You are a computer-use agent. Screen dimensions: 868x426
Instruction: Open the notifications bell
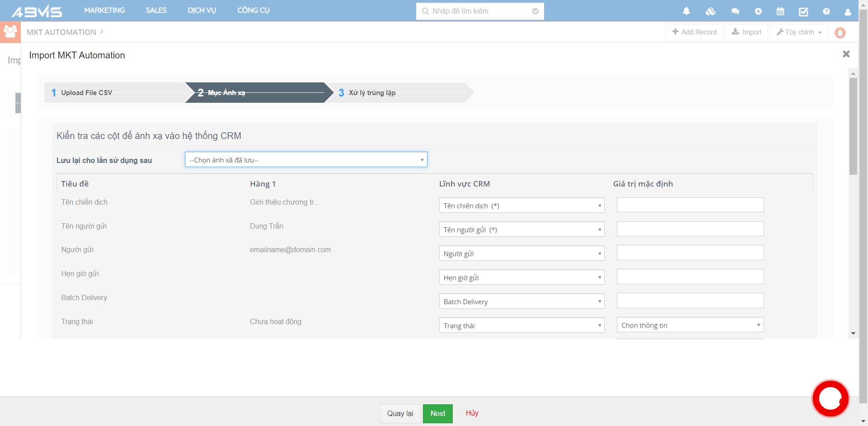click(x=686, y=11)
